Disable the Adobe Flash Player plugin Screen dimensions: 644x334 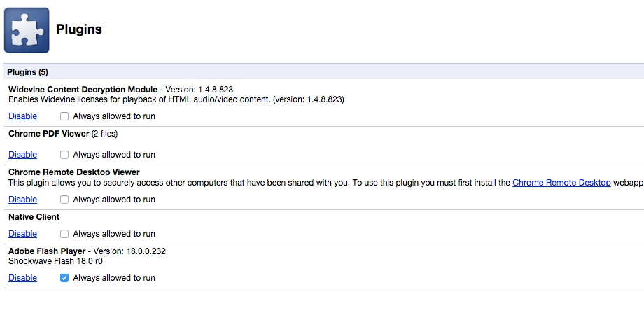pos(22,278)
